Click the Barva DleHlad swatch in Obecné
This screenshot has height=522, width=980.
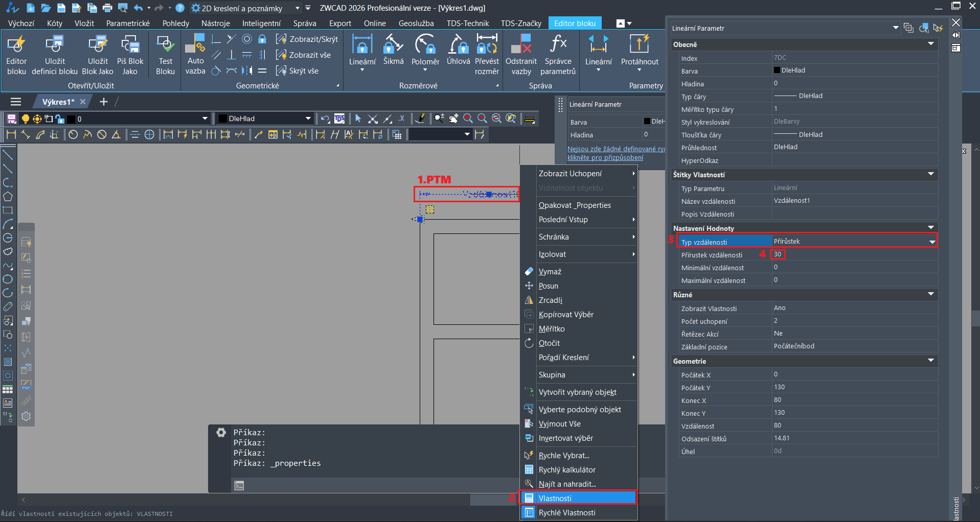(x=777, y=70)
